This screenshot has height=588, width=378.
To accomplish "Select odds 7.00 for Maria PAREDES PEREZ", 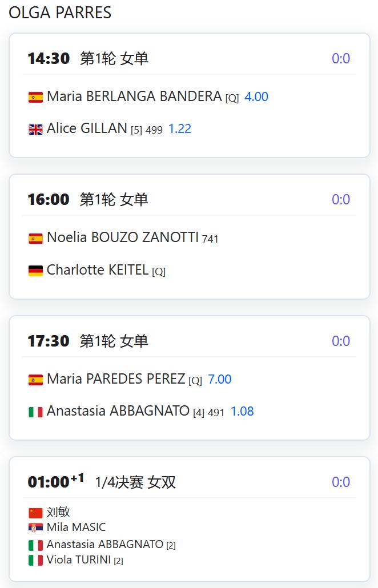I will [220, 379].
